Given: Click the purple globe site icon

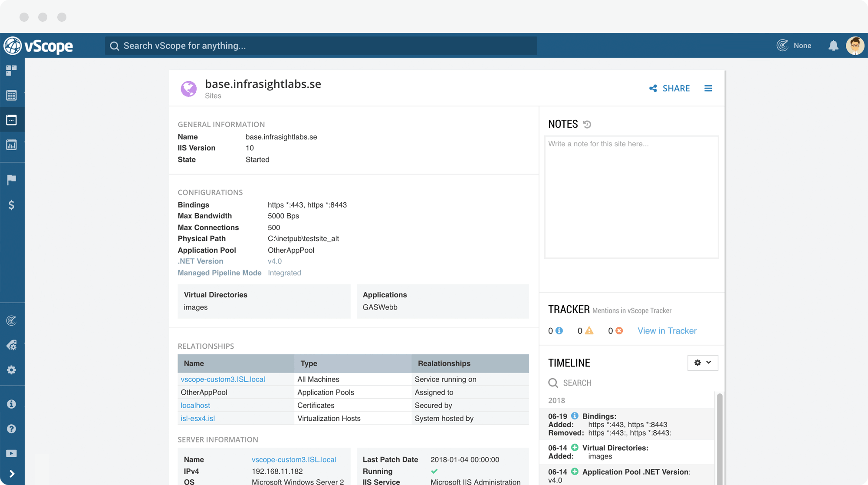Looking at the screenshot, I should [x=188, y=89].
